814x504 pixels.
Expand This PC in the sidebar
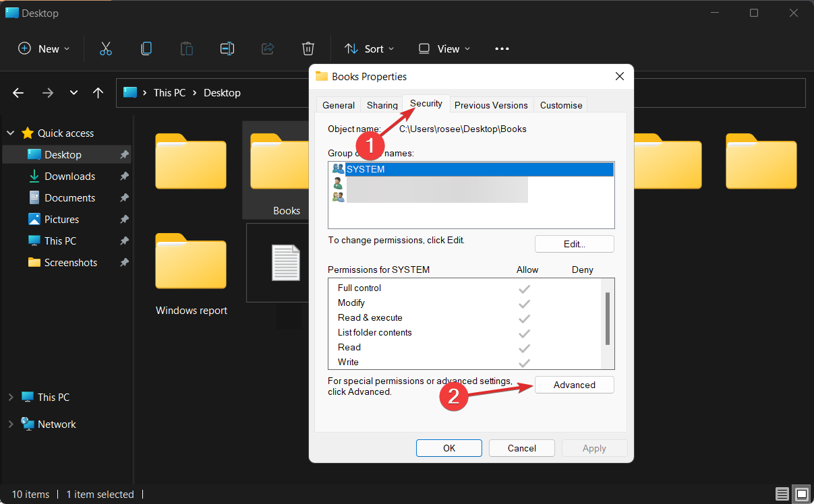[x=10, y=397]
